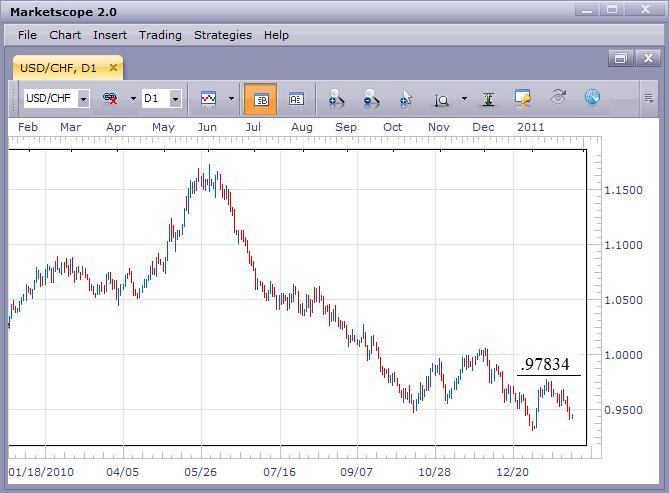The image size is (669, 493).
Task: Expand the chart type dropdown arrow
Action: tap(231, 99)
